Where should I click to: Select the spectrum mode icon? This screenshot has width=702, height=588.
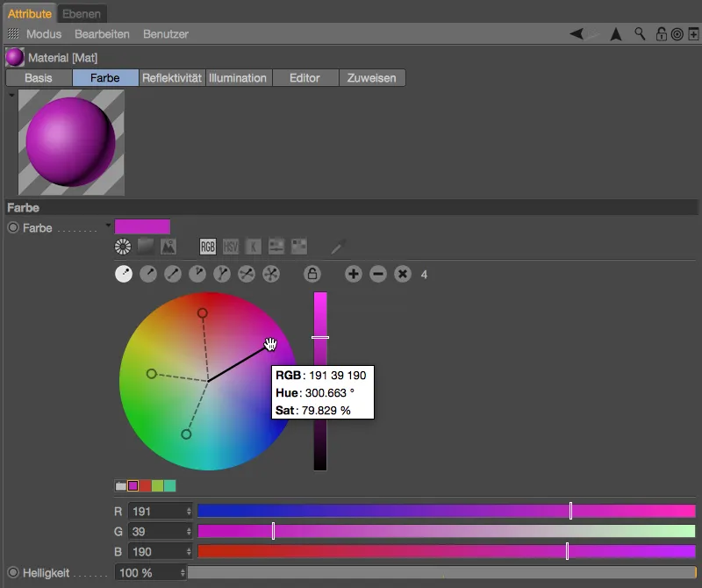pos(146,247)
